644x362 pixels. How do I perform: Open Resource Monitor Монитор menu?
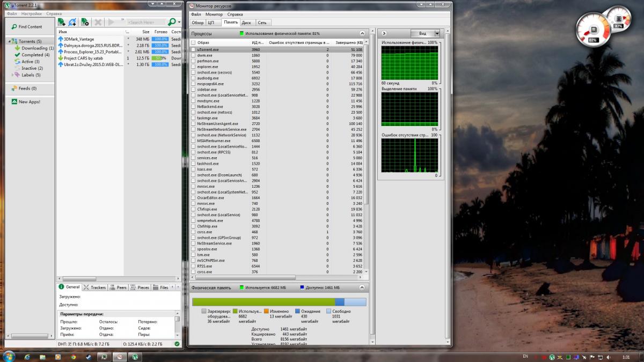tap(214, 14)
